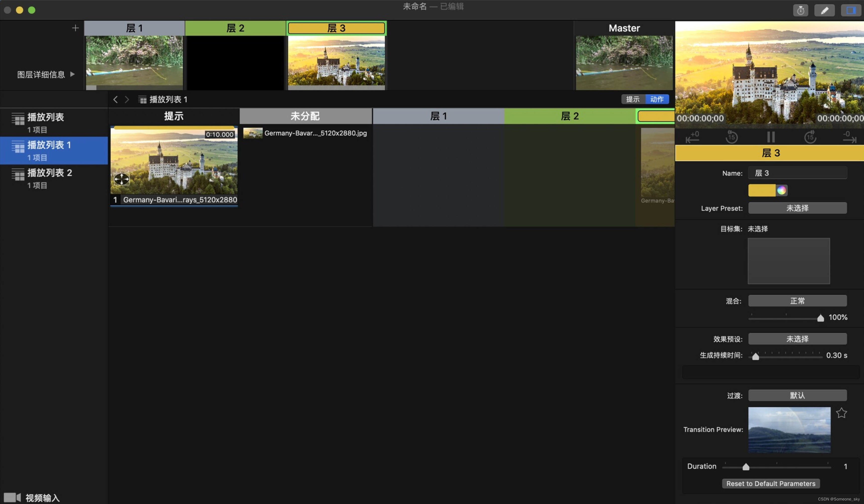The image size is (864, 504).
Task: Click the yellow layer color swatch
Action: tap(762, 190)
